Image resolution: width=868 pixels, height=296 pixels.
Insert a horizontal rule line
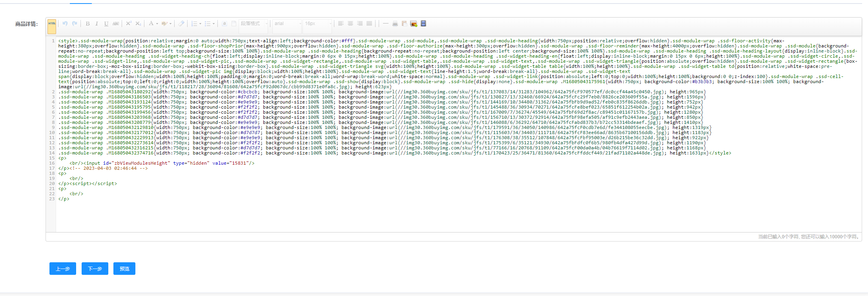(385, 24)
